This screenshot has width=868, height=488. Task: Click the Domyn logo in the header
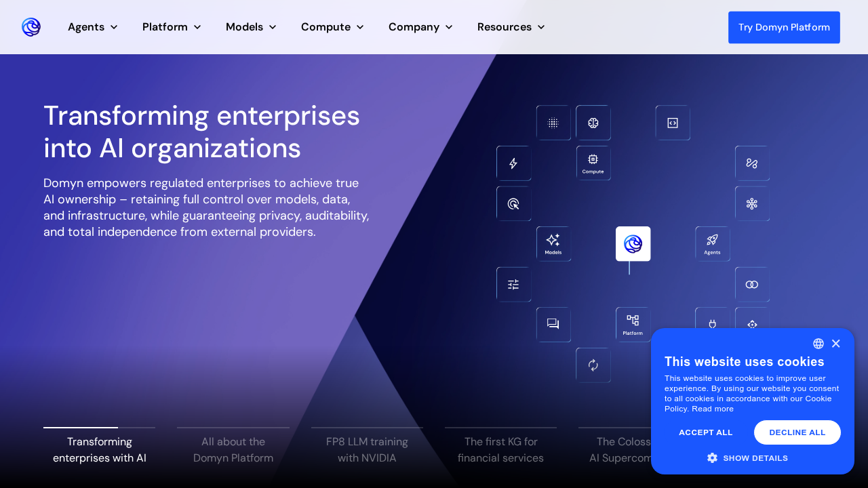coord(31,27)
